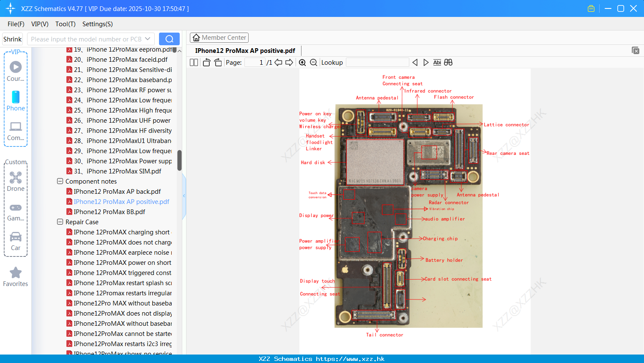
Task: Open the VIP(V) menu
Action: [40, 24]
